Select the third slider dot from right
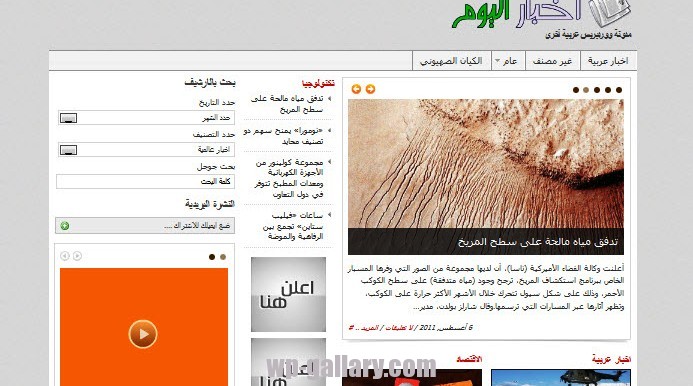693x386 pixels. 597,90
